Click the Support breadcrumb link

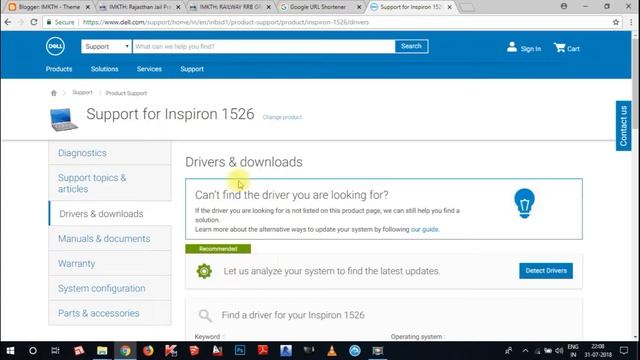coord(82,93)
